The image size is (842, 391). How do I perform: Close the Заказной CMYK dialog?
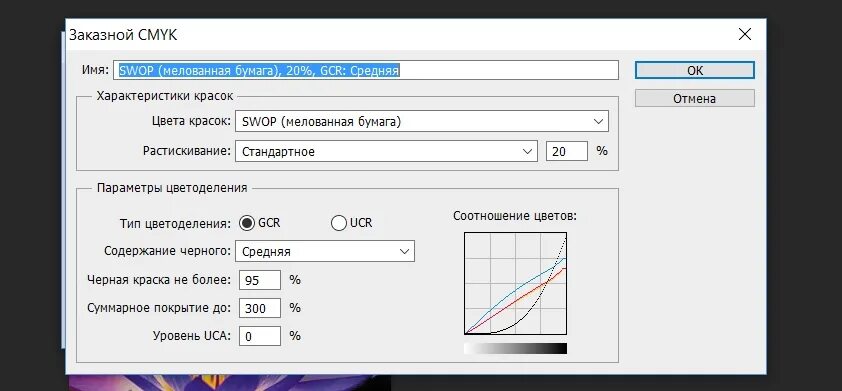pyautogui.click(x=744, y=35)
